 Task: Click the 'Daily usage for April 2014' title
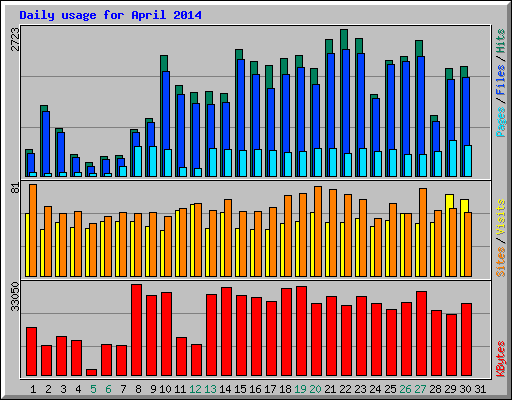pyautogui.click(x=110, y=15)
